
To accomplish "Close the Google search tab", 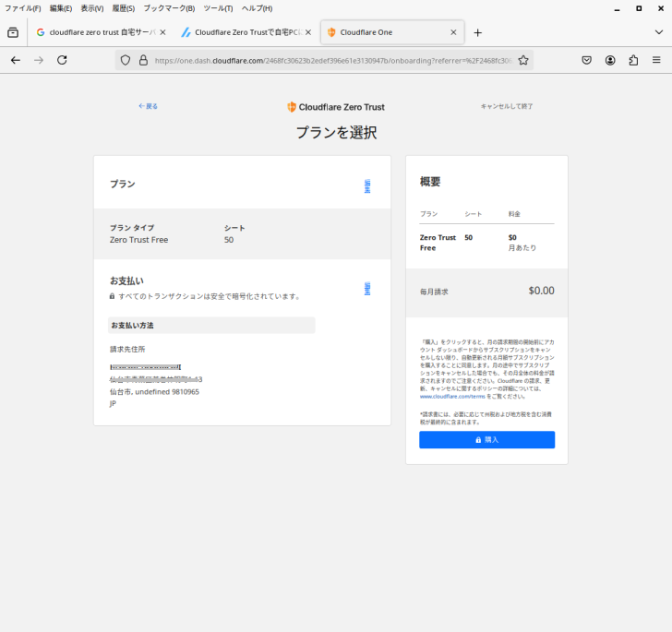I will click(x=162, y=32).
